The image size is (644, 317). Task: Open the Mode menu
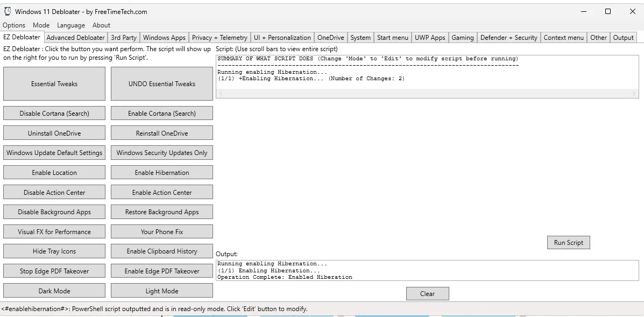tap(41, 25)
